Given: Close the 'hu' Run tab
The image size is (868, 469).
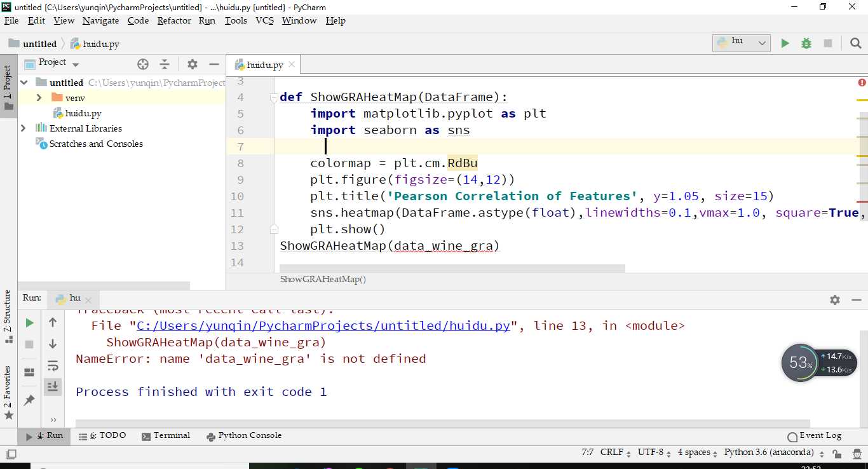Looking at the screenshot, I should point(88,300).
